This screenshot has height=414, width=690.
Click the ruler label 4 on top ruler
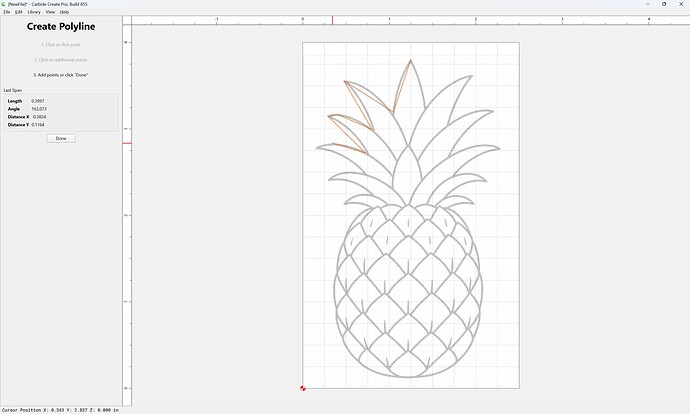(x=649, y=19)
